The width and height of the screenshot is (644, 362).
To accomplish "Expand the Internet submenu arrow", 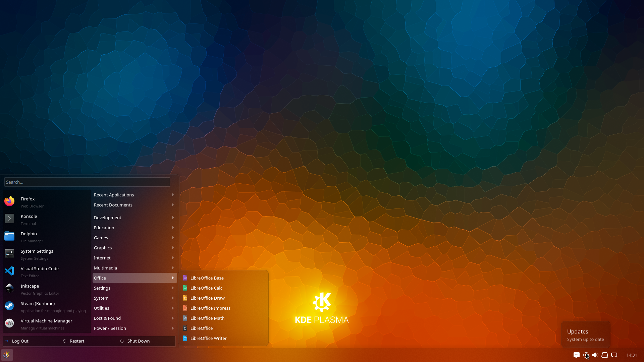I will (173, 258).
